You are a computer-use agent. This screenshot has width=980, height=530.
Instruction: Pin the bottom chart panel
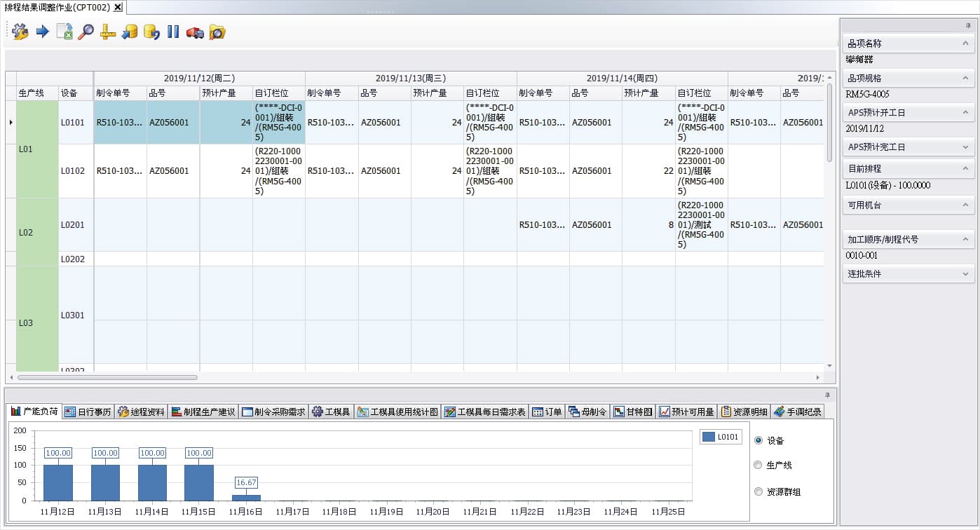click(x=827, y=395)
